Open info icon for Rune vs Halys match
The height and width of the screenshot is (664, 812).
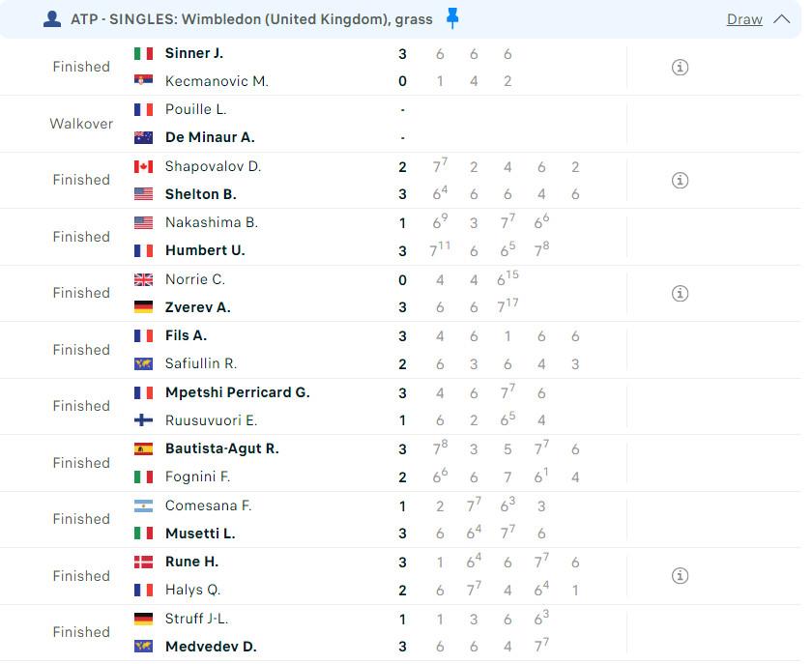680,575
